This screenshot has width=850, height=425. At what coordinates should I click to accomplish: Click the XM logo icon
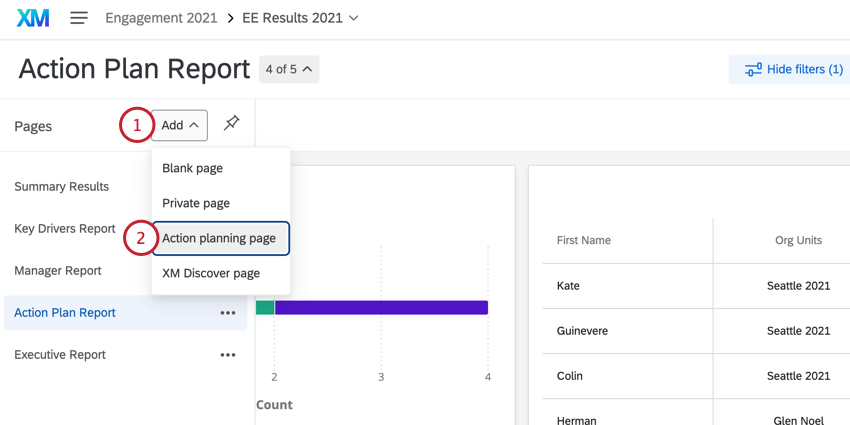click(x=33, y=18)
